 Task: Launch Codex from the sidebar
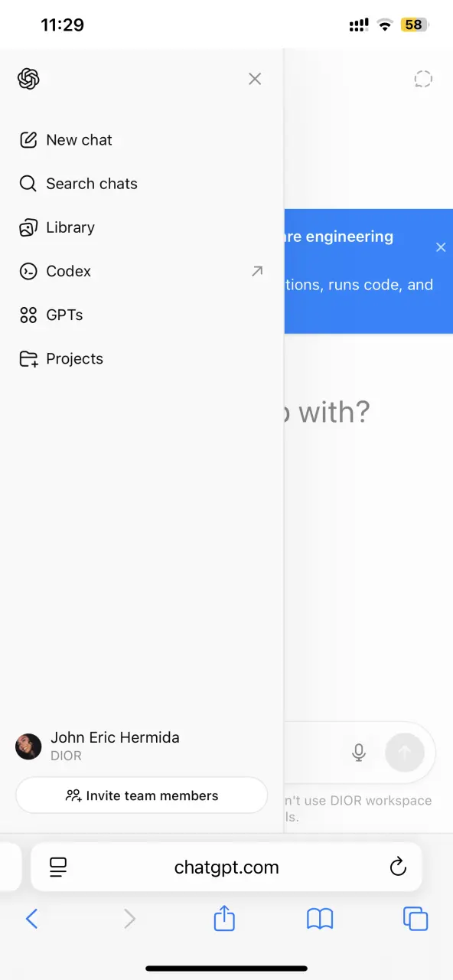(x=142, y=271)
